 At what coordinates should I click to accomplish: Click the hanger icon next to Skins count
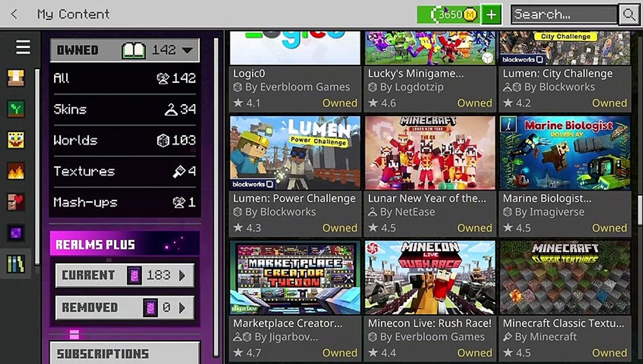[171, 109]
